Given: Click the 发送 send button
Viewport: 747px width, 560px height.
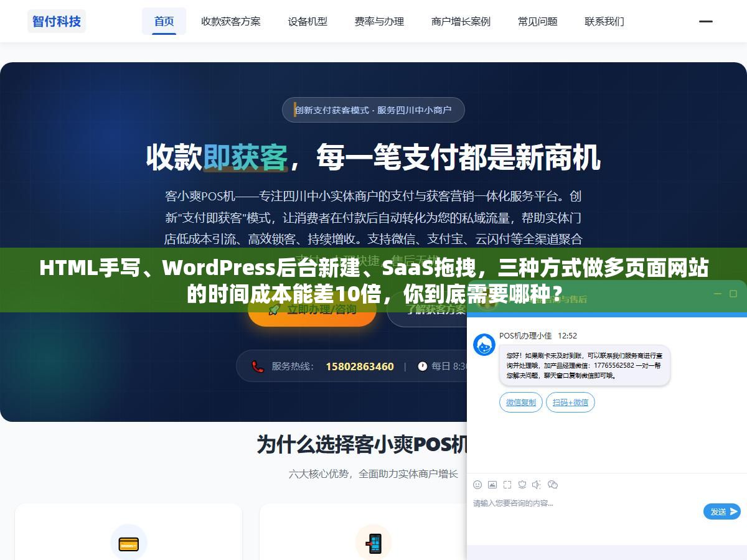Looking at the screenshot, I should (722, 511).
